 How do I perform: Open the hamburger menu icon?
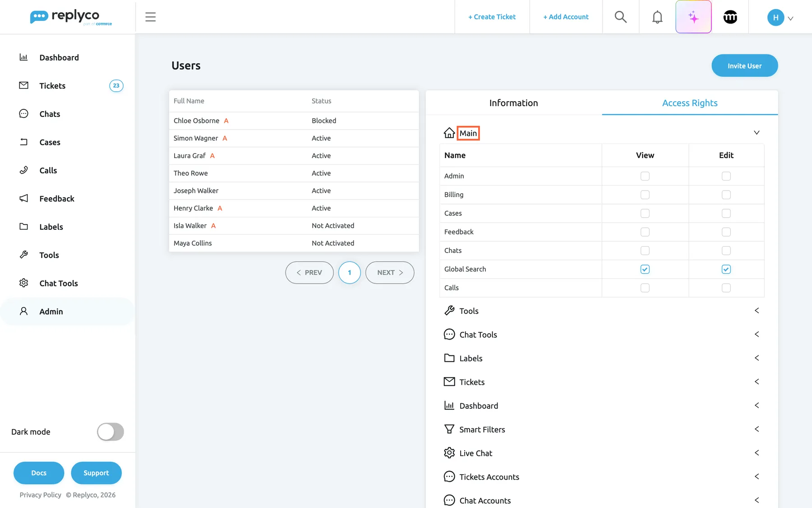pyautogui.click(x=150, y=17)
